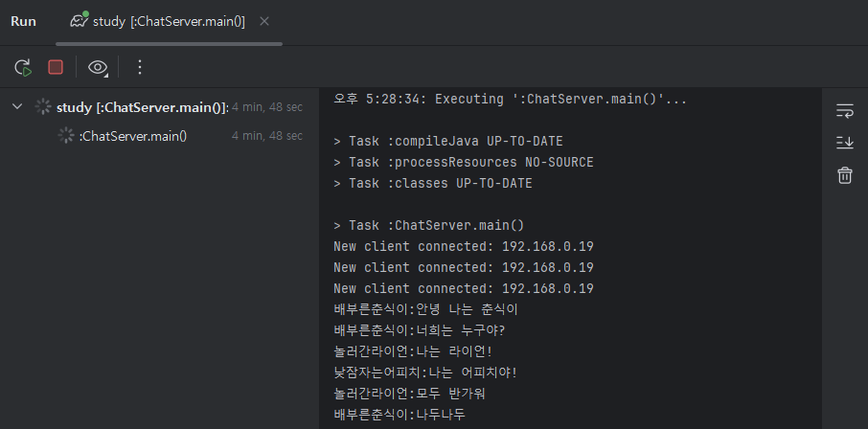Click the first New client connected line
868x429 pixels.
coord(464,246)
